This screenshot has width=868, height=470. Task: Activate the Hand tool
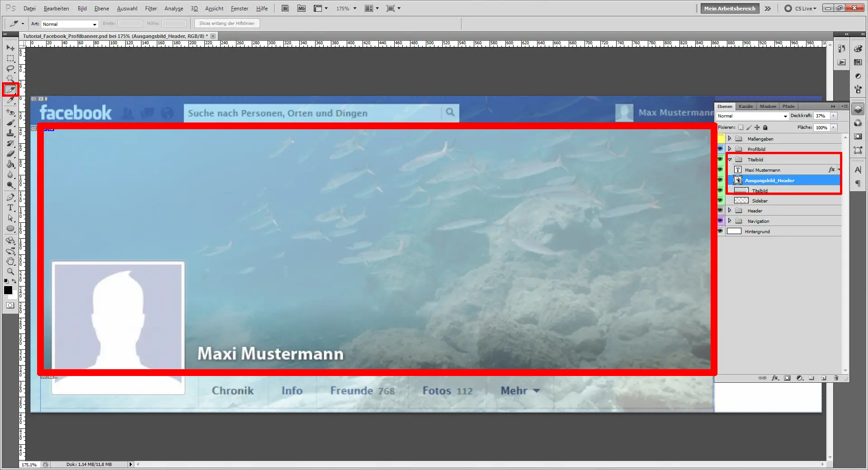[10, 261]
